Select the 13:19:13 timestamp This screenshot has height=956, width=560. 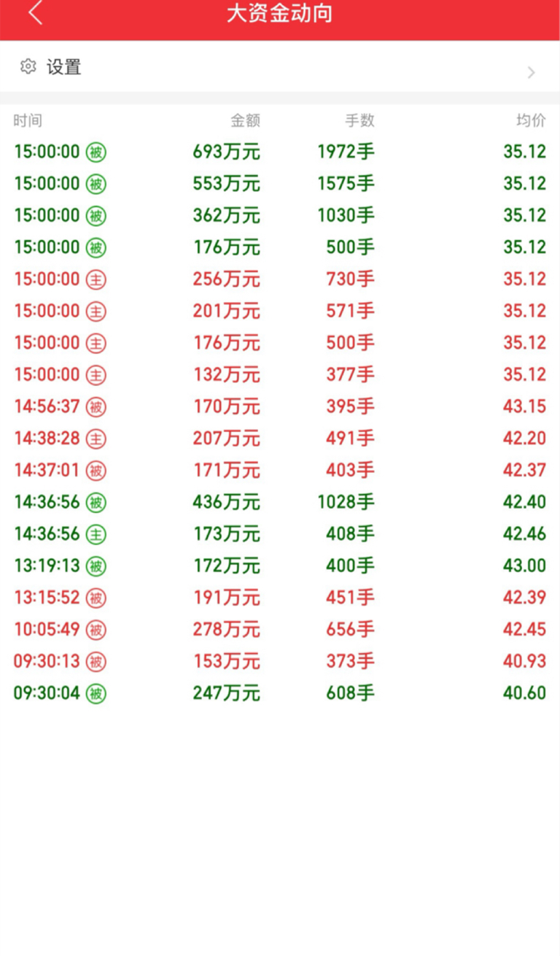pyautogui.click(x=47, y=566)
